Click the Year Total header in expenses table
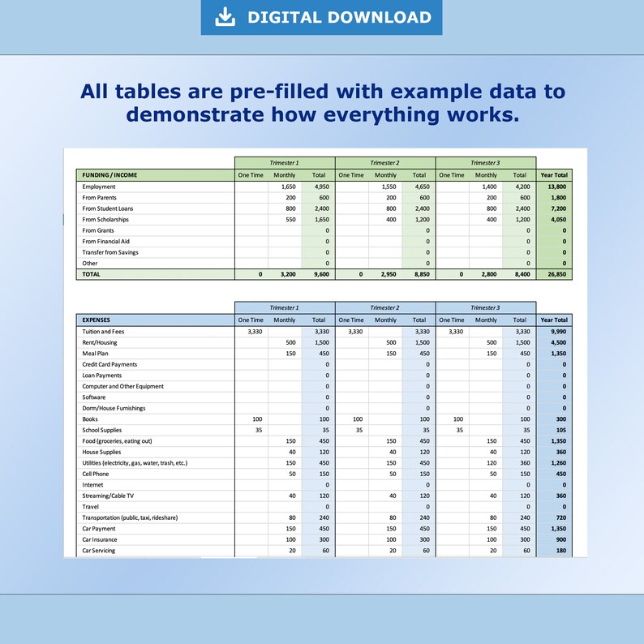The height and width of the screenshot is (644, 644). tap(554, 320)
